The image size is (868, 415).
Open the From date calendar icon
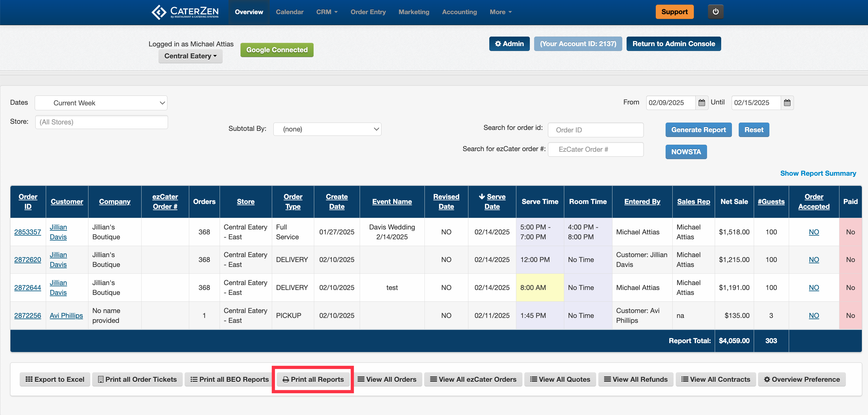click(x=702, y=103)
